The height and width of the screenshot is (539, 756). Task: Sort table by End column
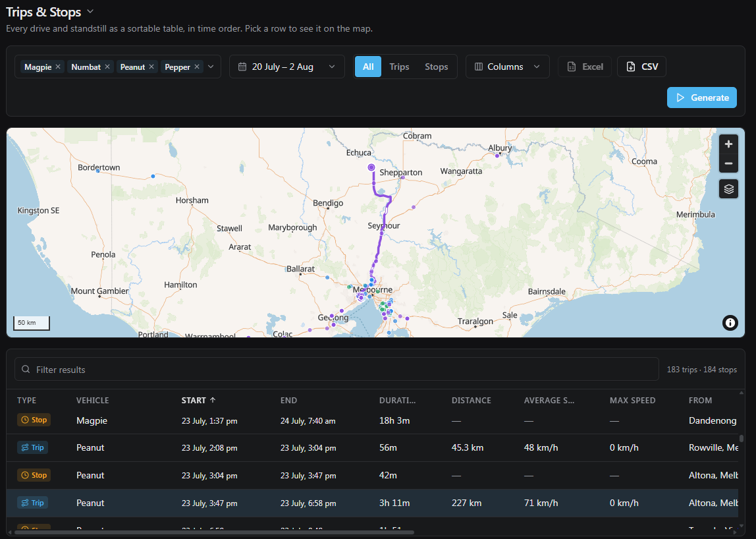(x=288, y=400)
